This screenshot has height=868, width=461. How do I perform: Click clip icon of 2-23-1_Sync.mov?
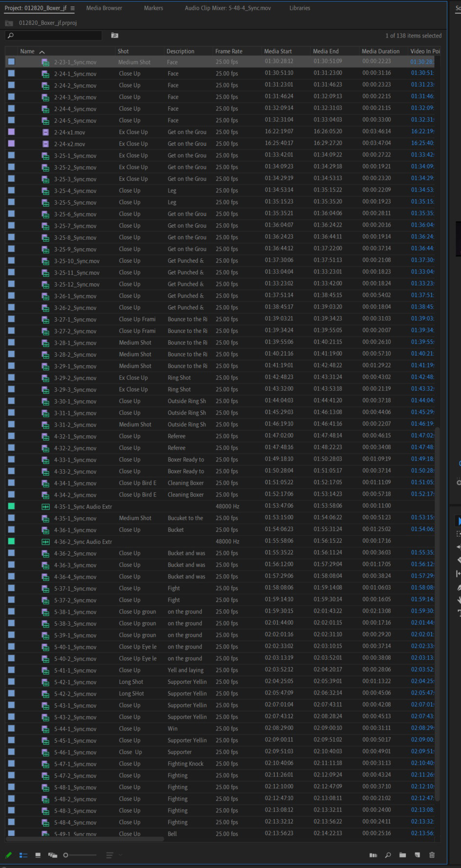tap(45, 62)
